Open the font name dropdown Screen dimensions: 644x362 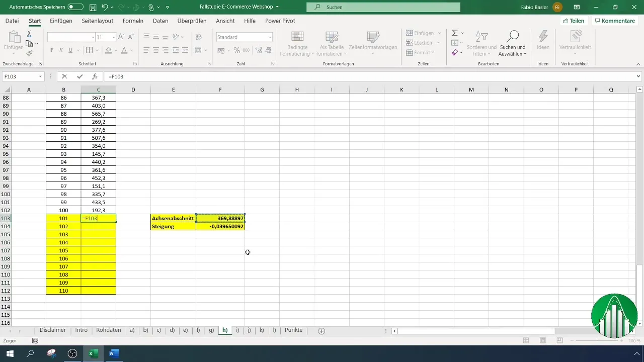pos(93,37)
